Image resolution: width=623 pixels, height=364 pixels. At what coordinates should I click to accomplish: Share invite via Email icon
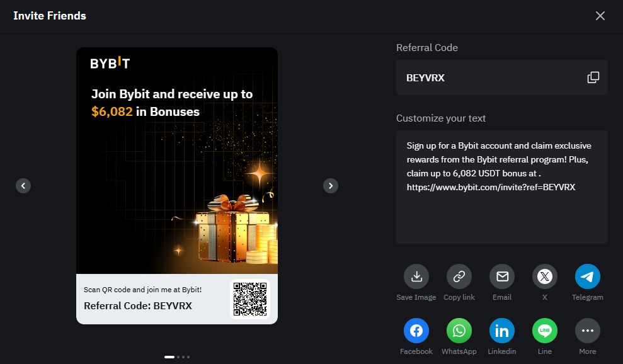pyautogui.click(x=502, y=276)
